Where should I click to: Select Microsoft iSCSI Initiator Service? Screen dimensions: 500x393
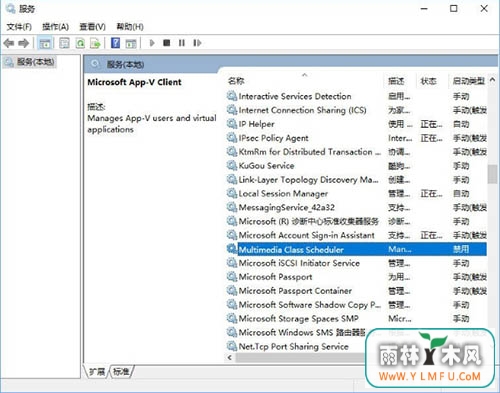pyautogui.click(x=356, y=263)
